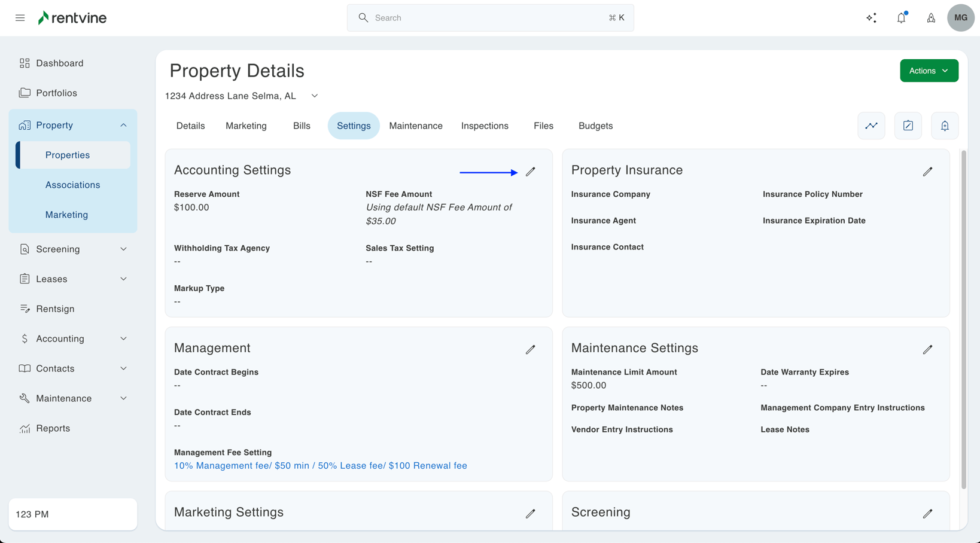Go to Properties in sidebar
The image size is (980, 543).
click(x=73, y=155)
